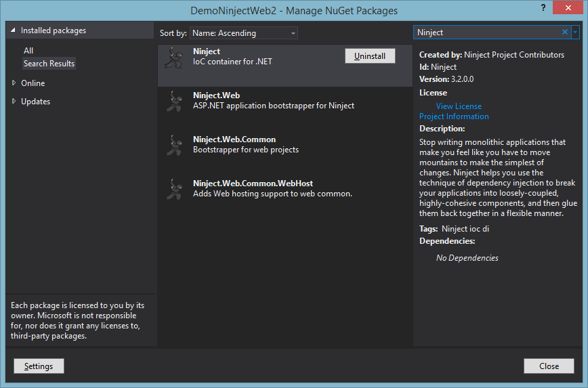Click 'IoC container for .NET' description
The image size is (588, 388).
[232, 62]
